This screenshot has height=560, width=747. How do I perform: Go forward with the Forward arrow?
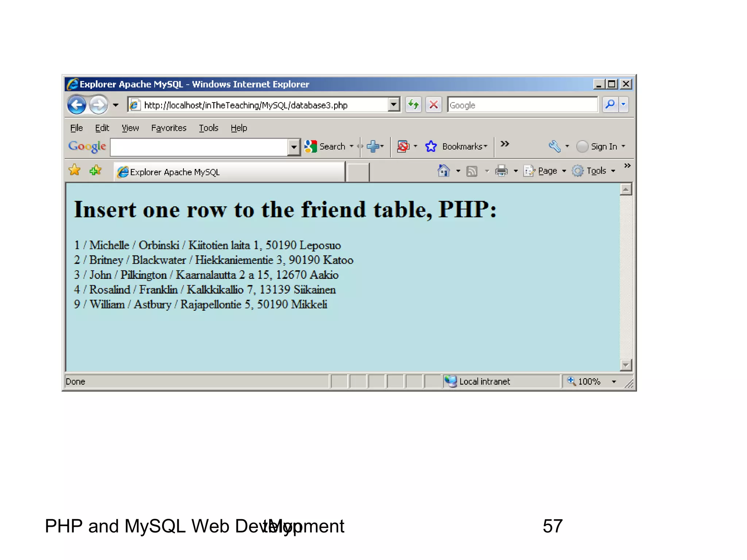(98, 105)
